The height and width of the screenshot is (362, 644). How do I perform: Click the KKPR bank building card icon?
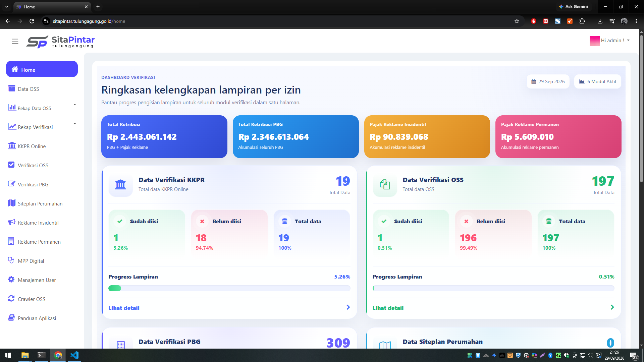120,184
